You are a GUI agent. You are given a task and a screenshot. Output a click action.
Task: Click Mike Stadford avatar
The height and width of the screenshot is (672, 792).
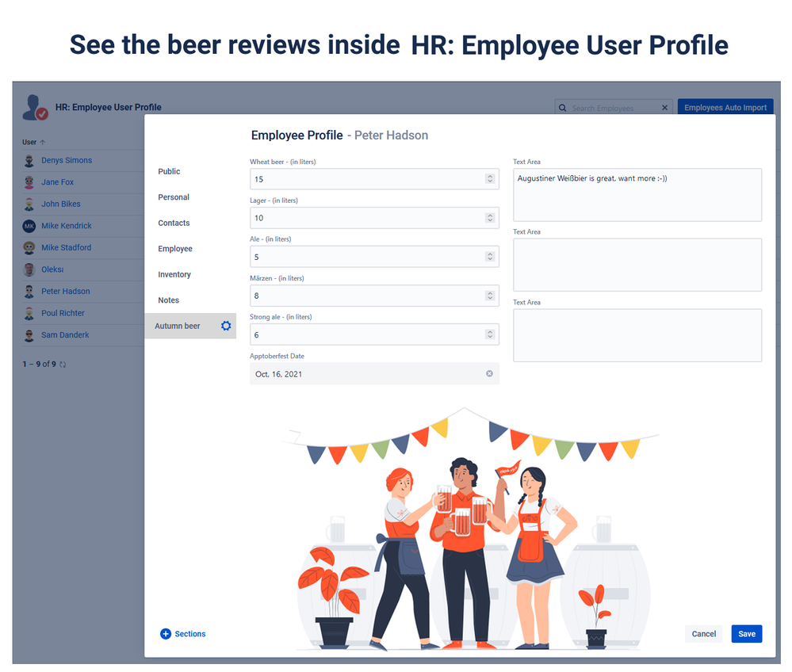pyautogui.click(x=29, y=247)
